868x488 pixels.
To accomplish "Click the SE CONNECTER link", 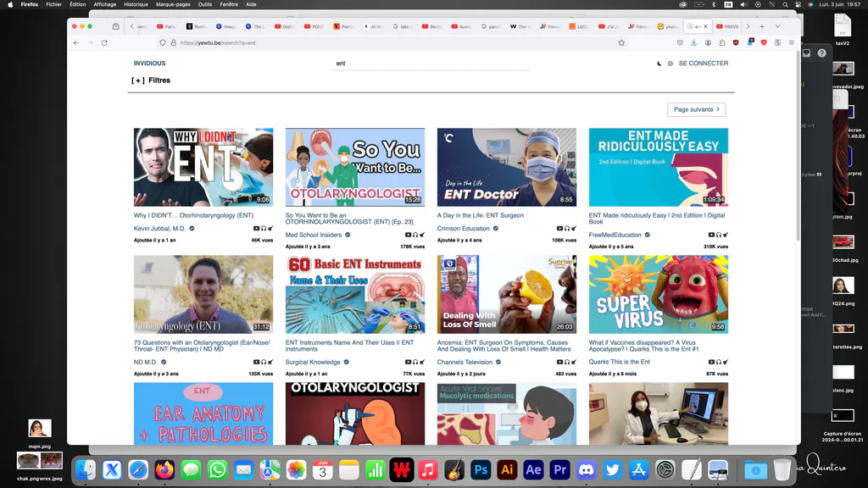I will [x=704, y=64].
